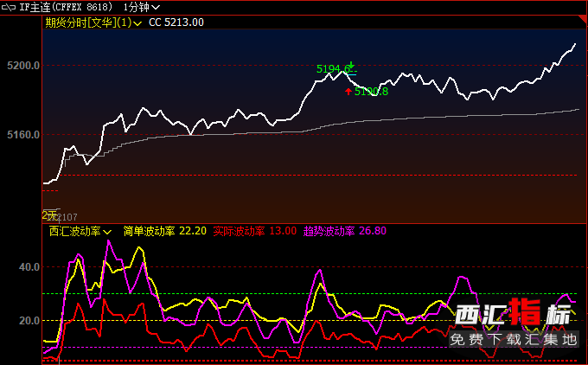This screenshot has width=588, height=365.
Task: Click the CC 5213.00 price readout
Action: pyautogui.click(x=176, y=22)
